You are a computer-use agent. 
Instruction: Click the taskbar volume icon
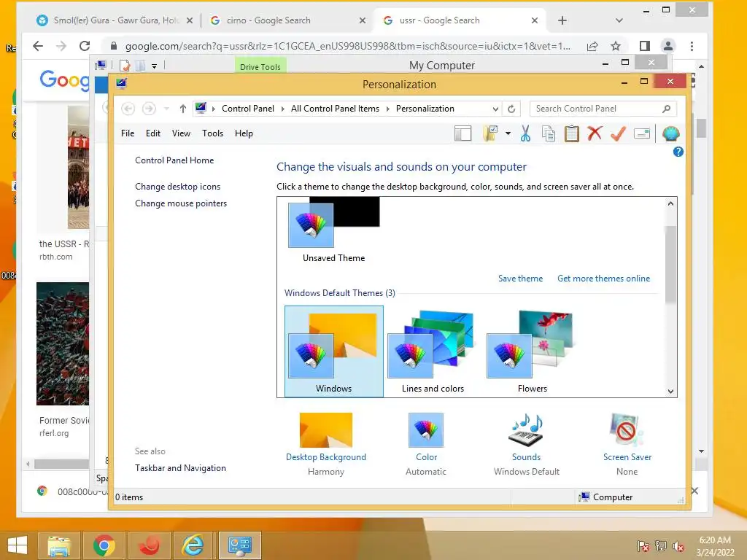pyautogui.click(x=678, y=546)
